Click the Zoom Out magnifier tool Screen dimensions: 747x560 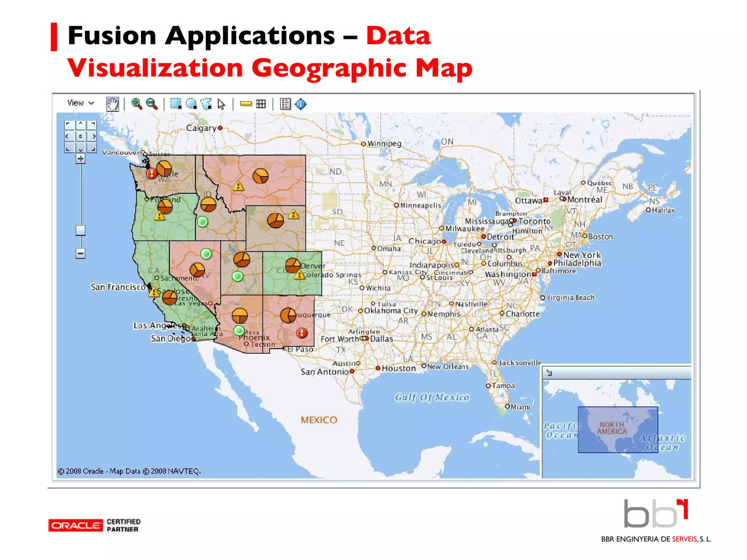click(152, 104)
